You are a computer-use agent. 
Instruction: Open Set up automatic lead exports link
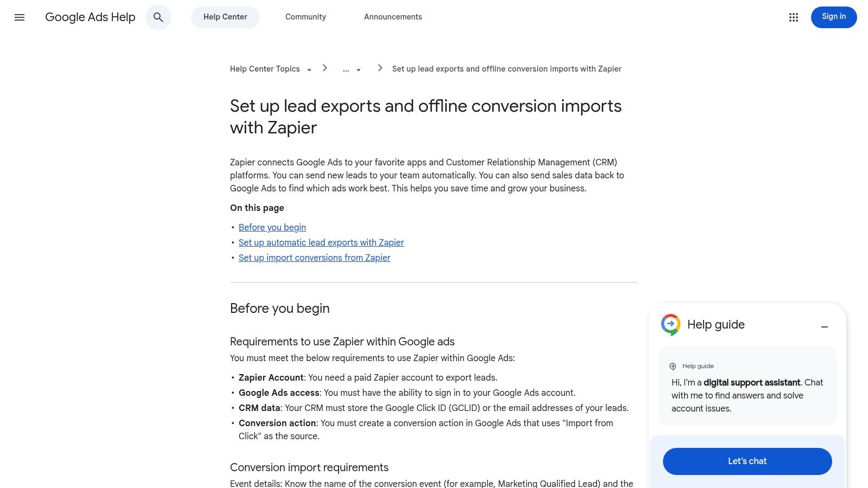click(x=321, y=243)
